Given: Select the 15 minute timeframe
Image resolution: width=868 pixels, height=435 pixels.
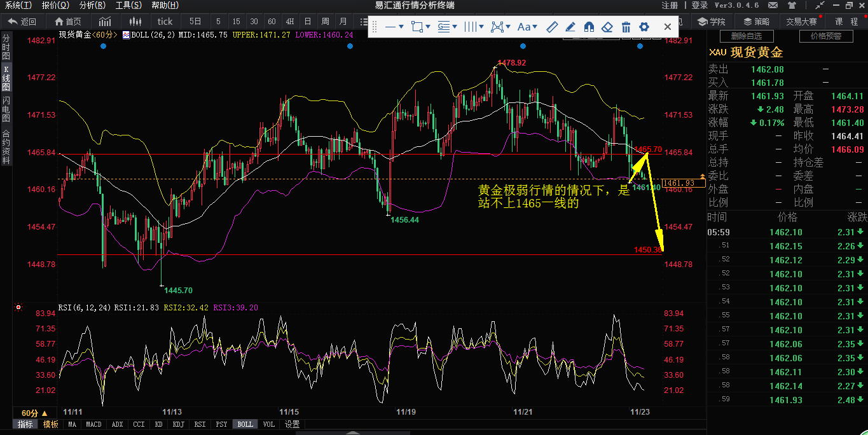Looking at the screenshot, I should pos(237,21).
